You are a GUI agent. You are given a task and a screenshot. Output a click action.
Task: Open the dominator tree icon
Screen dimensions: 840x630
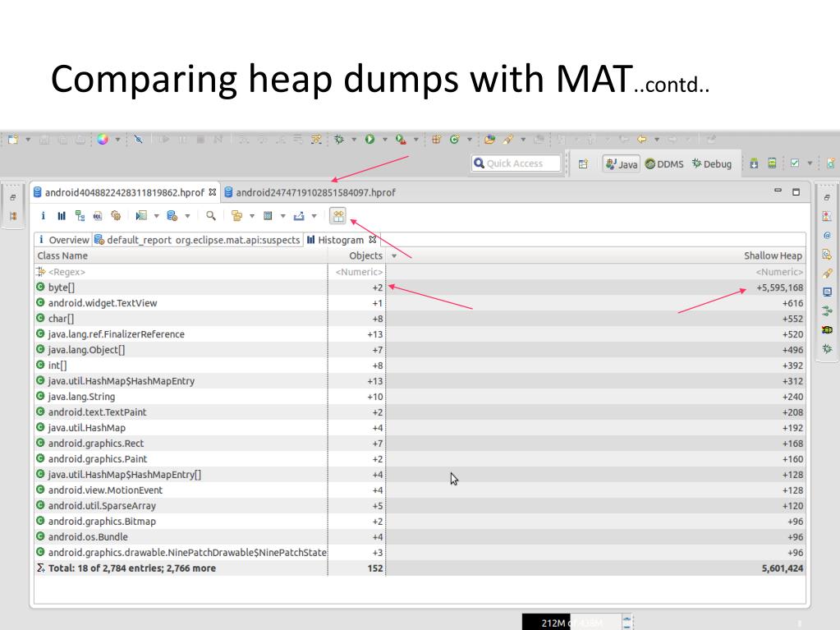[x=80, y=216]
